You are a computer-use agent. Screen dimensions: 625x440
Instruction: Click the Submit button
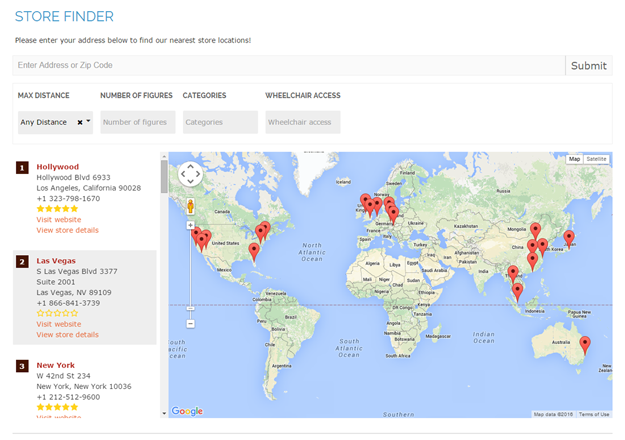(x=589, y=66)
